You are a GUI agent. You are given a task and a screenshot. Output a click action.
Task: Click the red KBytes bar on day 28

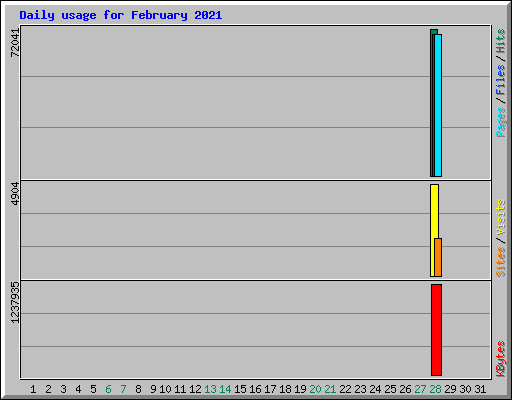[x=436, y=330]
